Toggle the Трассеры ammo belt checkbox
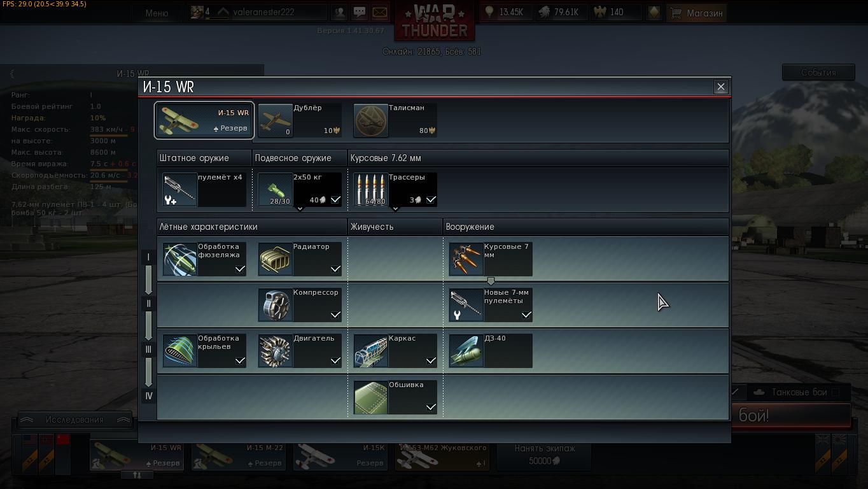Image resolution: width=868 pixels, height=489 pixels. click(431, 200)
